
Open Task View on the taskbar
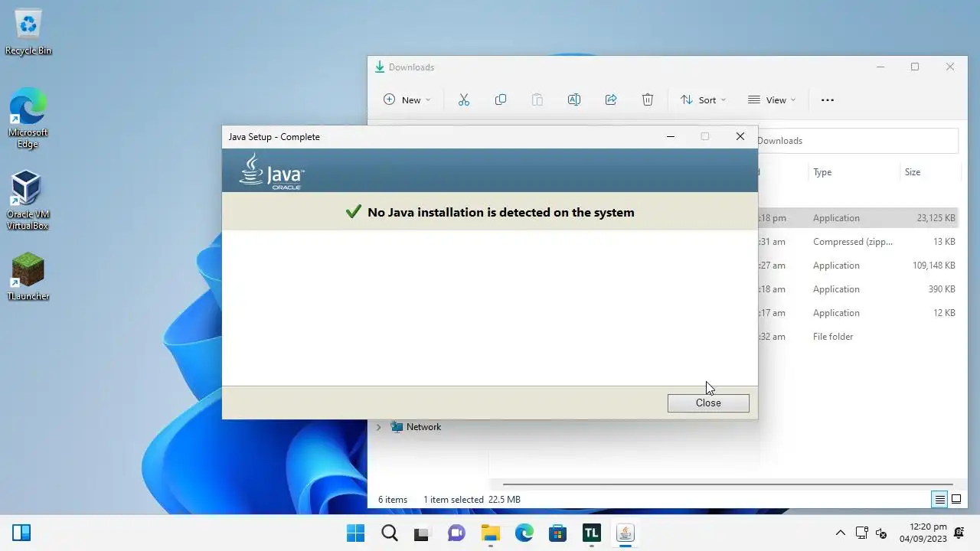click(x=422, y=533)
